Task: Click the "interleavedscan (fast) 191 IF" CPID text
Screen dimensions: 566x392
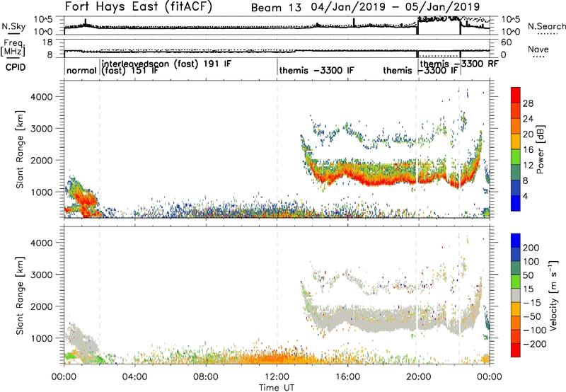Action: click(x=166, y=64)
